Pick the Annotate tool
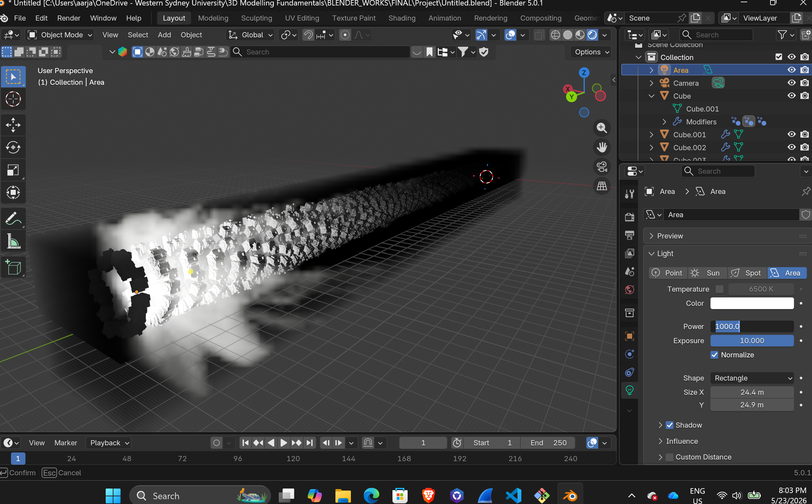The image size is (812, 504). (x=13, y=219)
